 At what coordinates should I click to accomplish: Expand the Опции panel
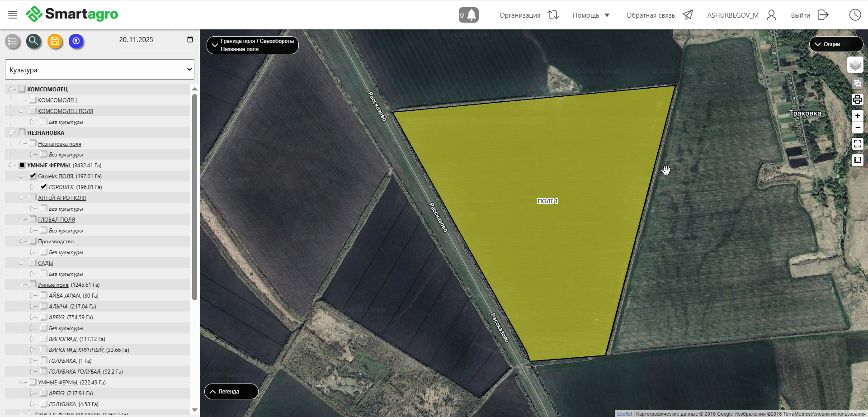tap(835, 44)
